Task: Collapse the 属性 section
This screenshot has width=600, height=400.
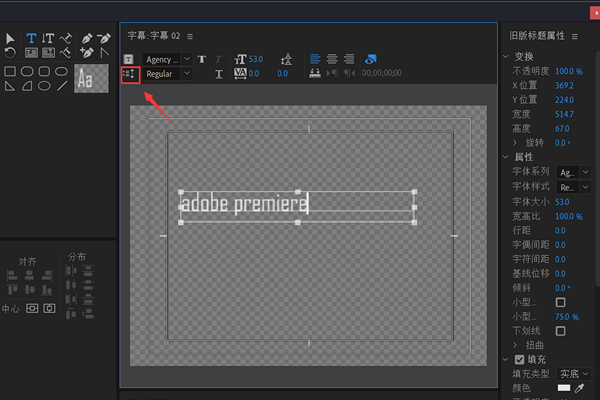Action: pyautogui.click(x=506, y=157)
